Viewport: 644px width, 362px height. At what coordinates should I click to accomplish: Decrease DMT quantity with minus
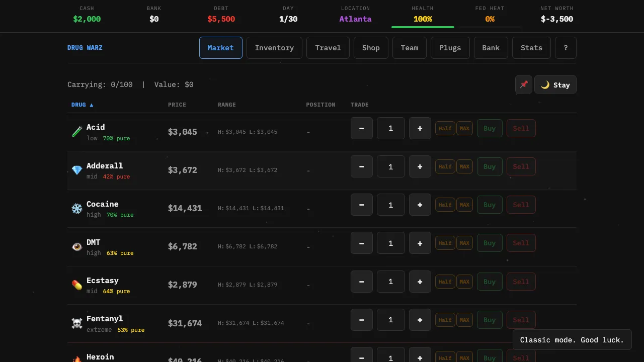[x=362, y=243]
